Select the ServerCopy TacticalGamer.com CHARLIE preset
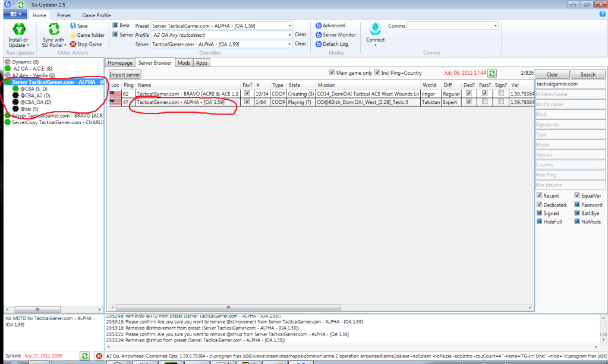Screen dimensions: 608x364 click(x=58, y=122)
